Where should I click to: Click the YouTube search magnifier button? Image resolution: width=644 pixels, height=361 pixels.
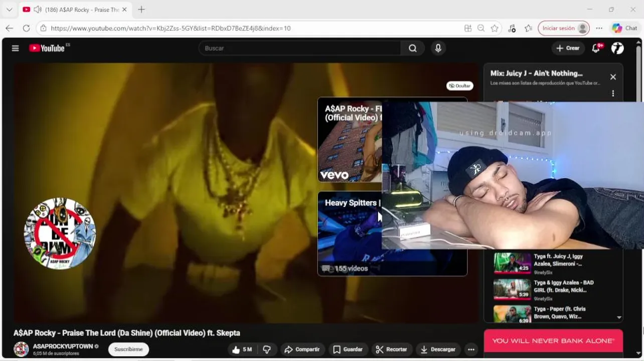pos(413,48)
